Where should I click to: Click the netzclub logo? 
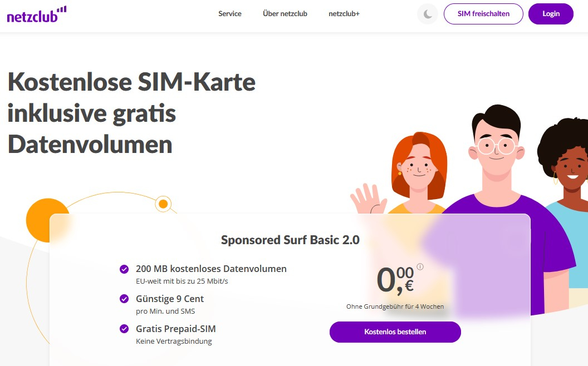pos(36,14)
